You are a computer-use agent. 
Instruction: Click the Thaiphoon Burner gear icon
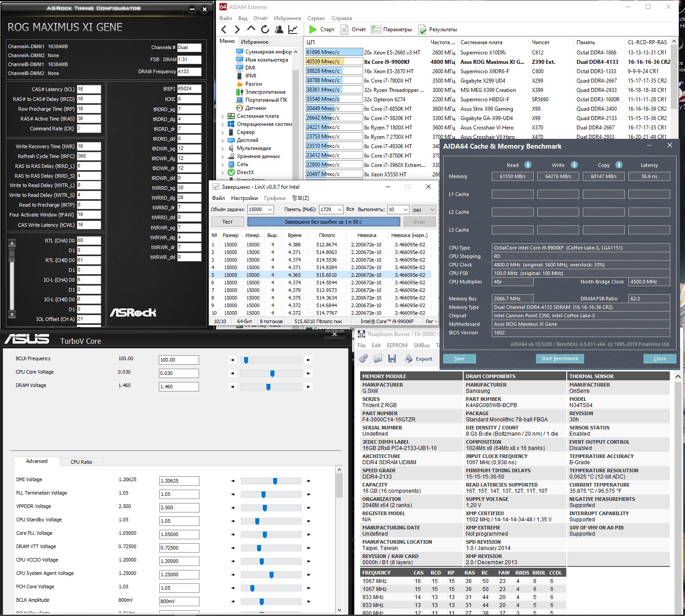coord(364,358)
